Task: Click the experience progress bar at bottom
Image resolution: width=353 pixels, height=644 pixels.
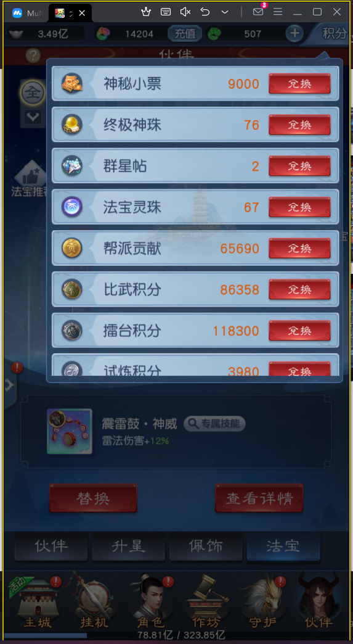Action: 176,635
